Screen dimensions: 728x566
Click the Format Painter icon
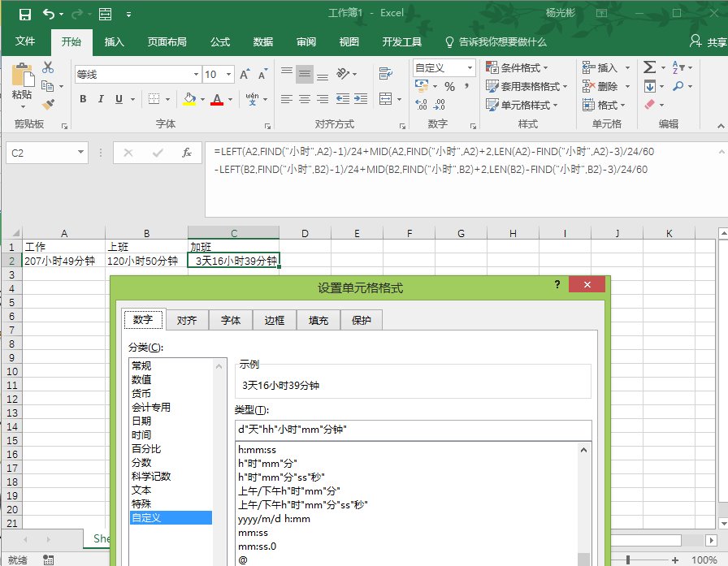pyautogui.click(x=48, y=103)
